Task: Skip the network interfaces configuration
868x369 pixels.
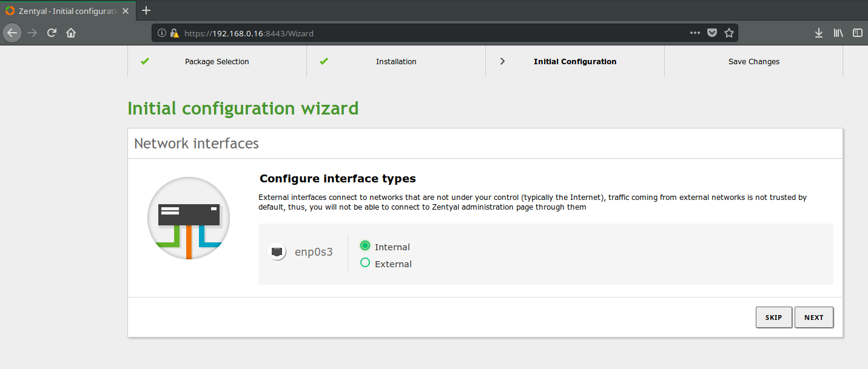Action: [x=774, y=317]
